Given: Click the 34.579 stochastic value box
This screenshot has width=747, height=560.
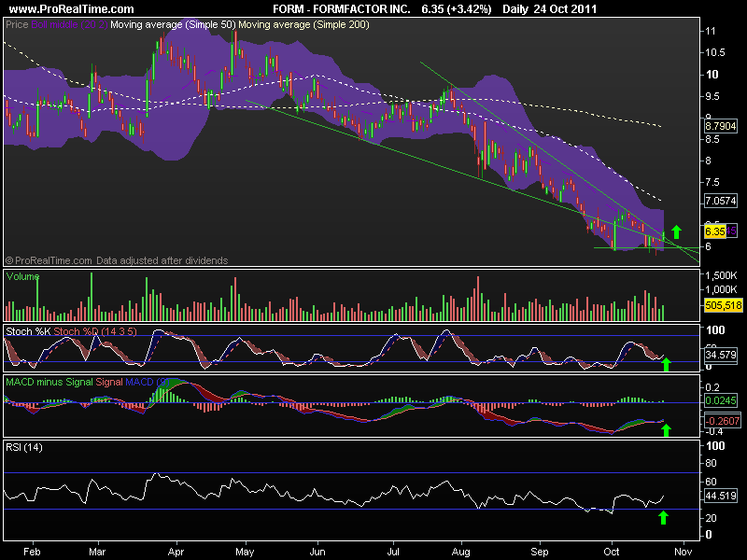Looking at the screenshot, I should click(x=720, y=355).
